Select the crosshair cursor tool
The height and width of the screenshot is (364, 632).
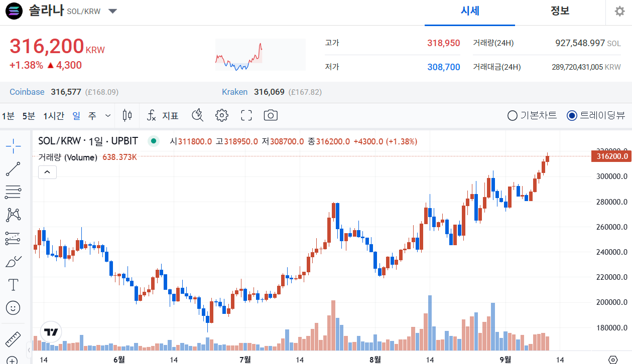[x=14, y=146]
